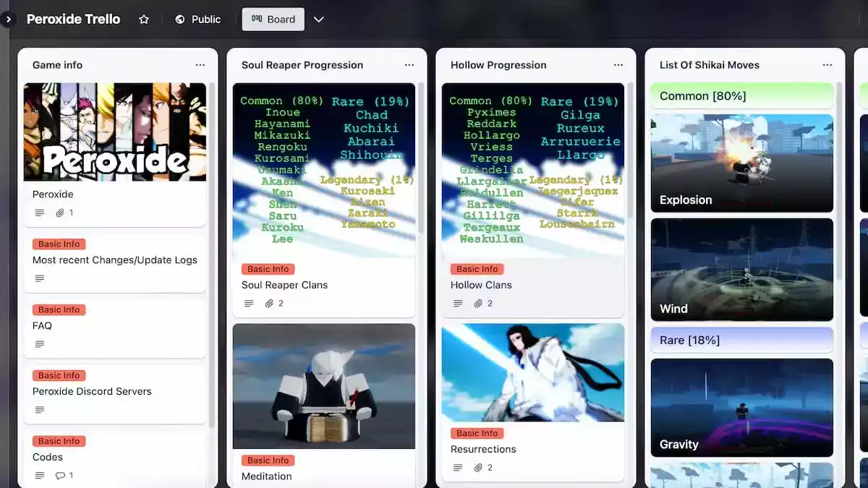868x488 pixels.
Task: Open the Soul Reaper Progression list menu
Action: [409, 64]
